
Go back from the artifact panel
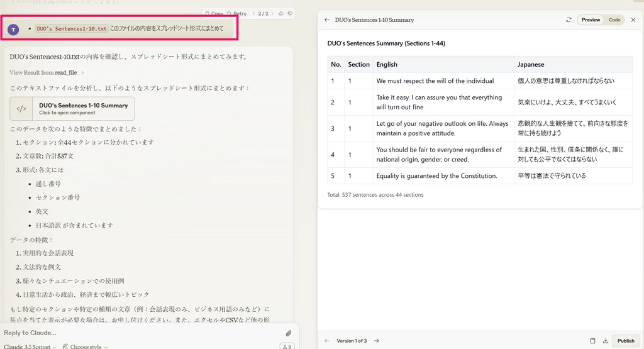pos(327,19)
